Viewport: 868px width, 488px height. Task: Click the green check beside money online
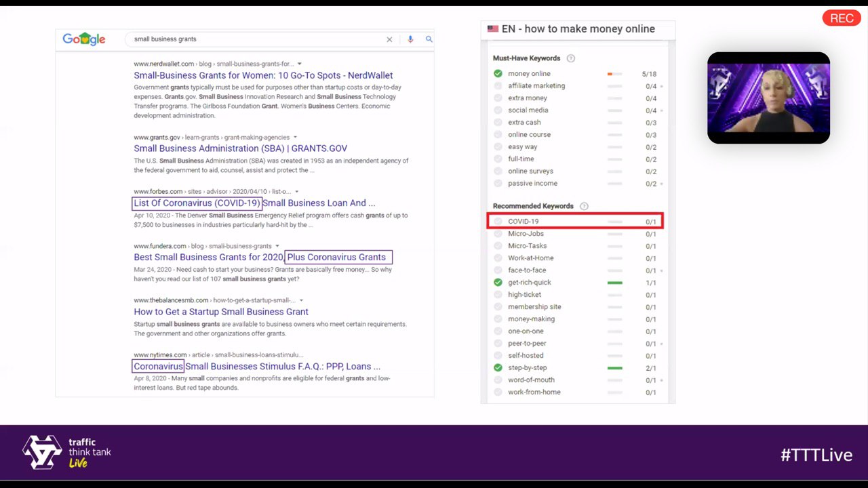point(498,74)
